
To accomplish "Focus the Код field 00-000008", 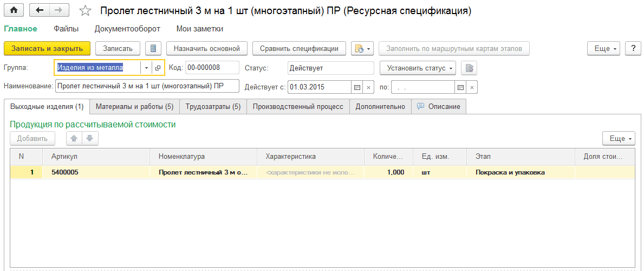I will tap(212, 68).
